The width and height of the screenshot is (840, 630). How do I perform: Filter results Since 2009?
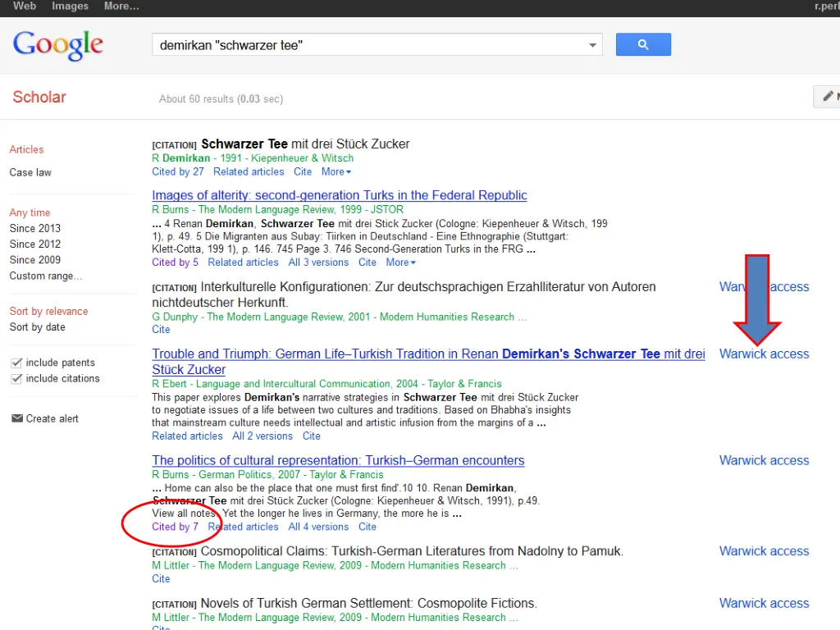(34, 260)
